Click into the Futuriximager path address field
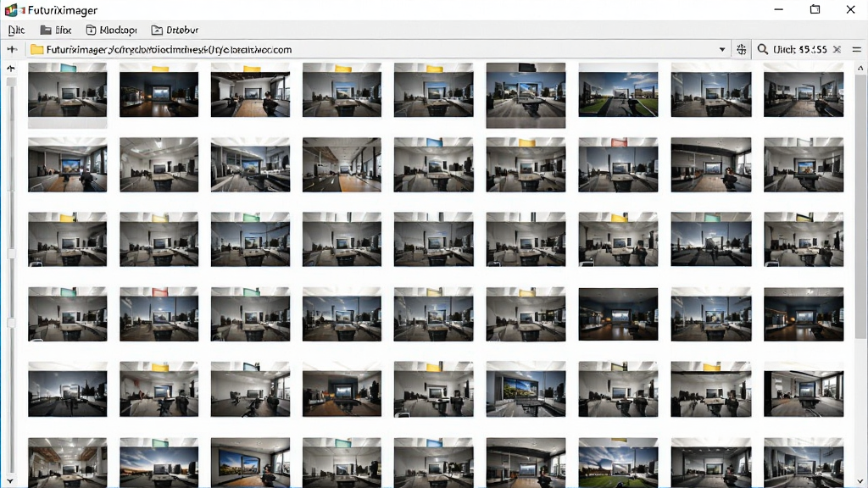868x488 pixels. point(379,50)
